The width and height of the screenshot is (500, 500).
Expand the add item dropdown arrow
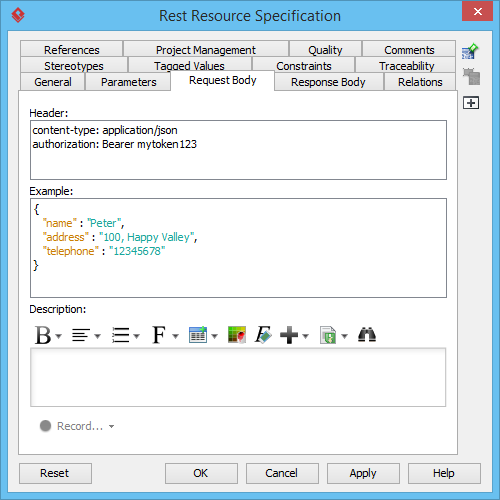coord(306,336)
